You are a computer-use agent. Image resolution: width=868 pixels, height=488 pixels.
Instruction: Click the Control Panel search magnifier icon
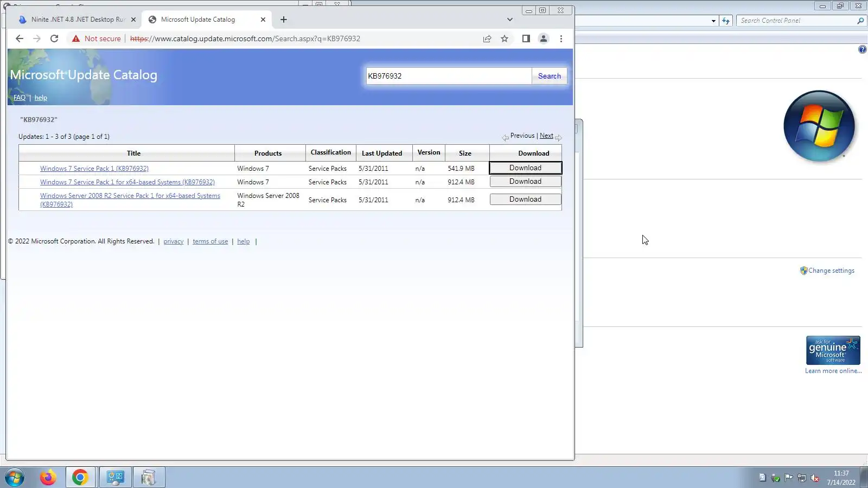coord(860,21)
